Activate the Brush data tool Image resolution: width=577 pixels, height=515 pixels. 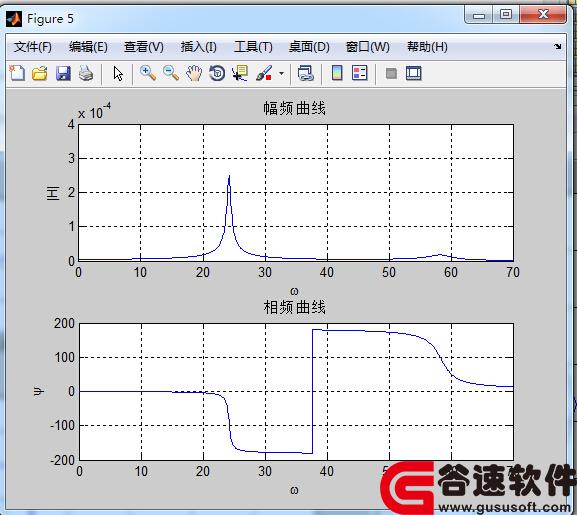(x=264, y=73)
